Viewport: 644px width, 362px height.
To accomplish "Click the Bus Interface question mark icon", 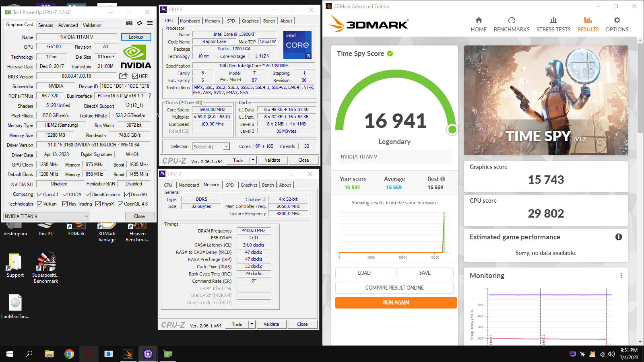I will coord(150,96).
